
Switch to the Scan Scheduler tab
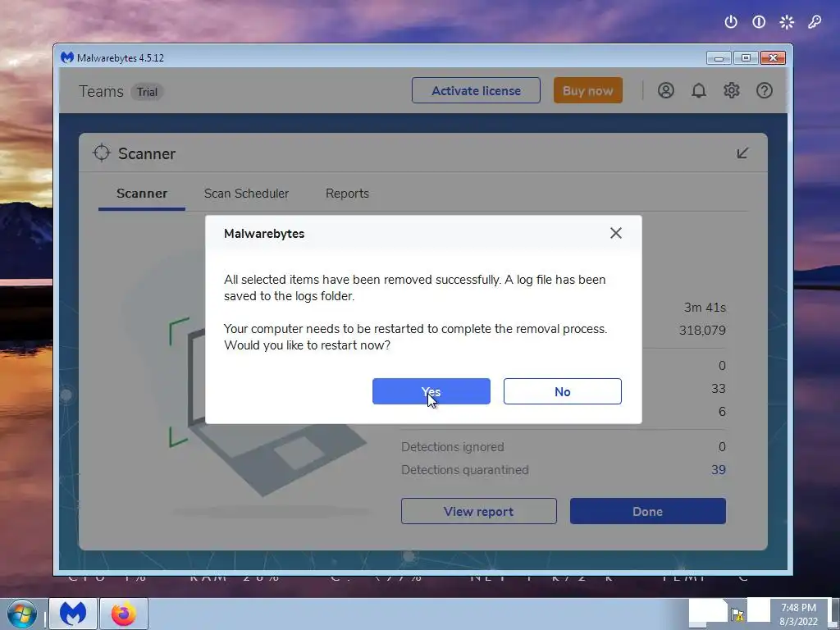(x=246, y=194)
